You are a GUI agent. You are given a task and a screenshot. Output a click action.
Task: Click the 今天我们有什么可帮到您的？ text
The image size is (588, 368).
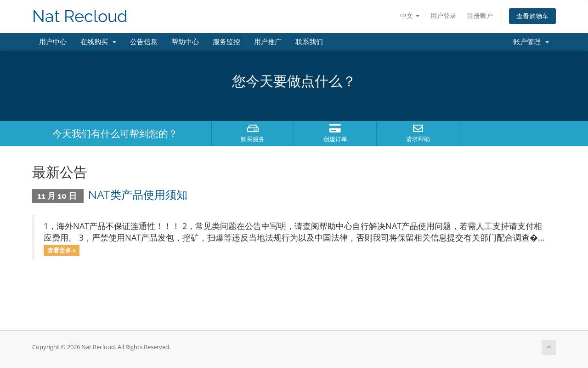tap(115, 134)
